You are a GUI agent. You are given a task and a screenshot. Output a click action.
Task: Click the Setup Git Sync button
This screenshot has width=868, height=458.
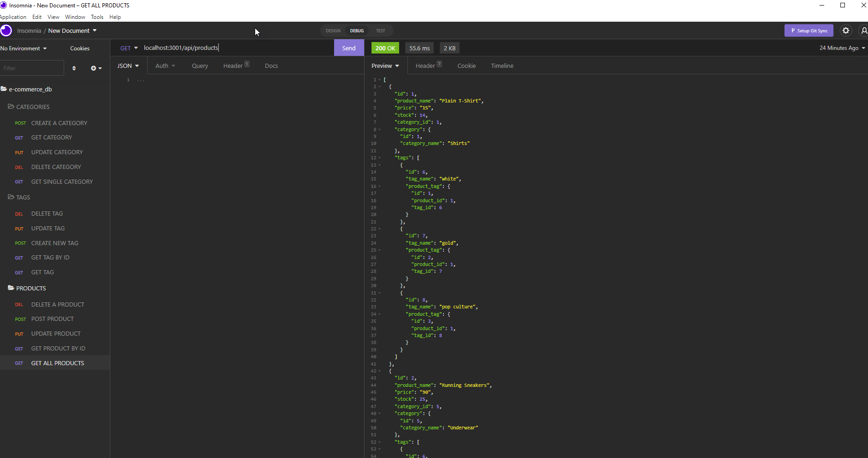click(x=808, y=30)
